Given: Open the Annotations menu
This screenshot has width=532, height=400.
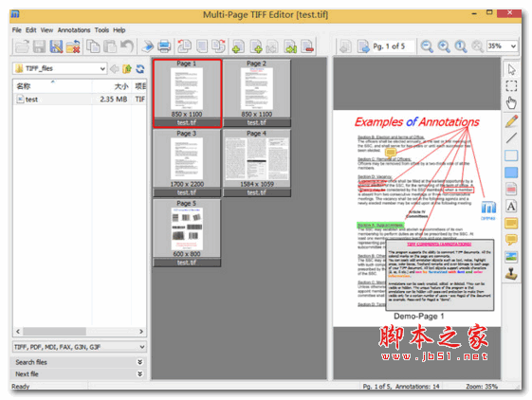Looking at the screenshot, I should 74,30.
